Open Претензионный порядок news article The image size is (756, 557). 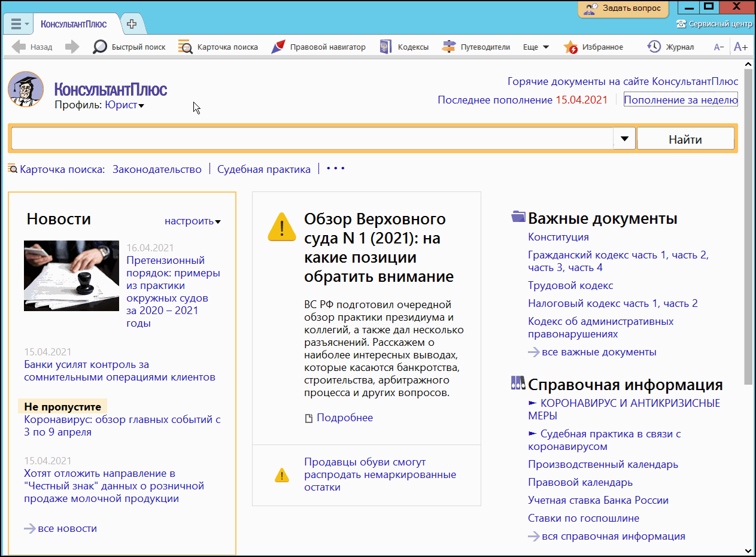pos(173,291)
